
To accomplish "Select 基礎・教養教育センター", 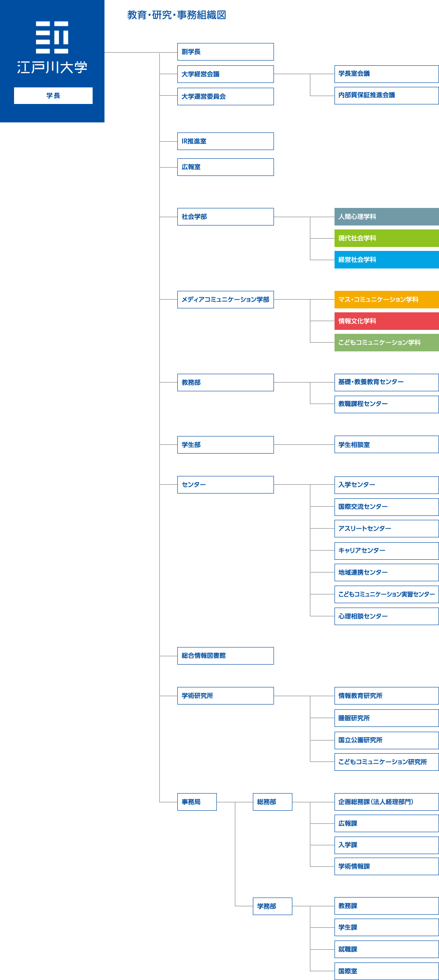I will coord(387,383).
